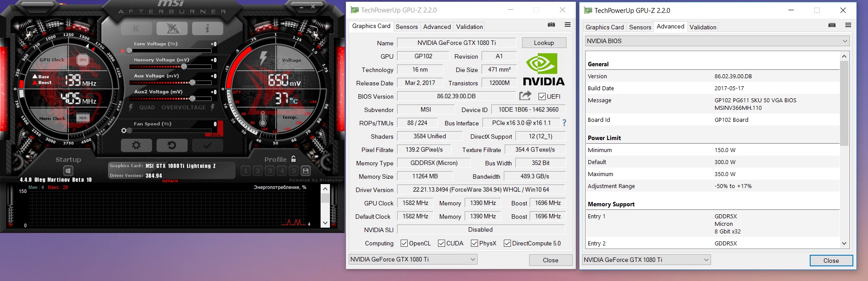The width and height of the screenshot is (868, 281).
Task: Click the MEM chip icon on the clock gauge
Action: (83, 118)
